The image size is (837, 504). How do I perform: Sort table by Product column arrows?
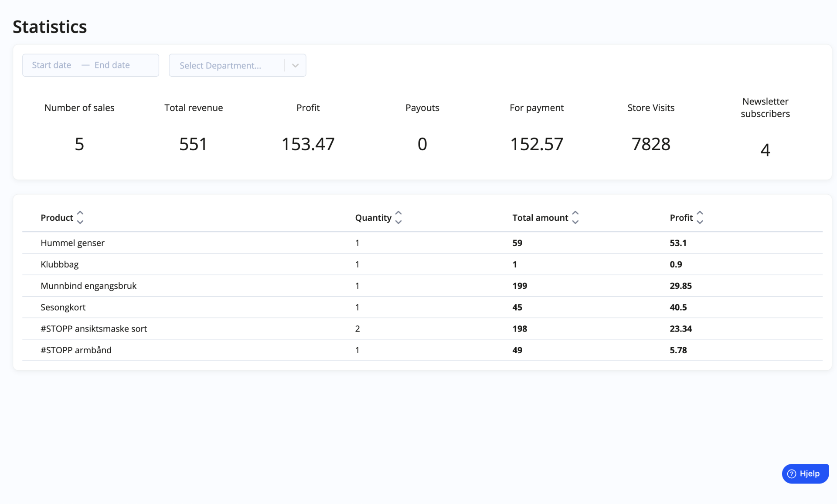[x=80, y=217]
